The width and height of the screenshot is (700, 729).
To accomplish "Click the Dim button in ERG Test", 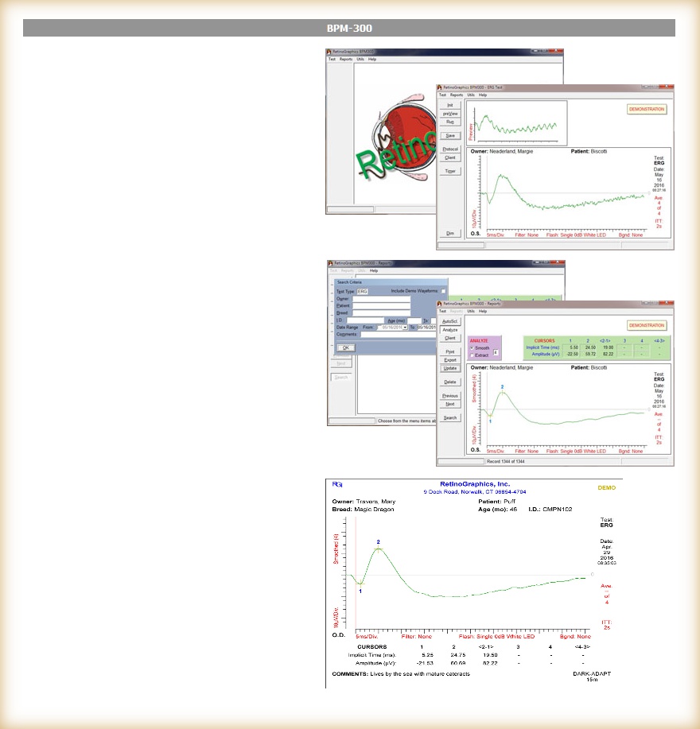I will [x=449, y=233].
